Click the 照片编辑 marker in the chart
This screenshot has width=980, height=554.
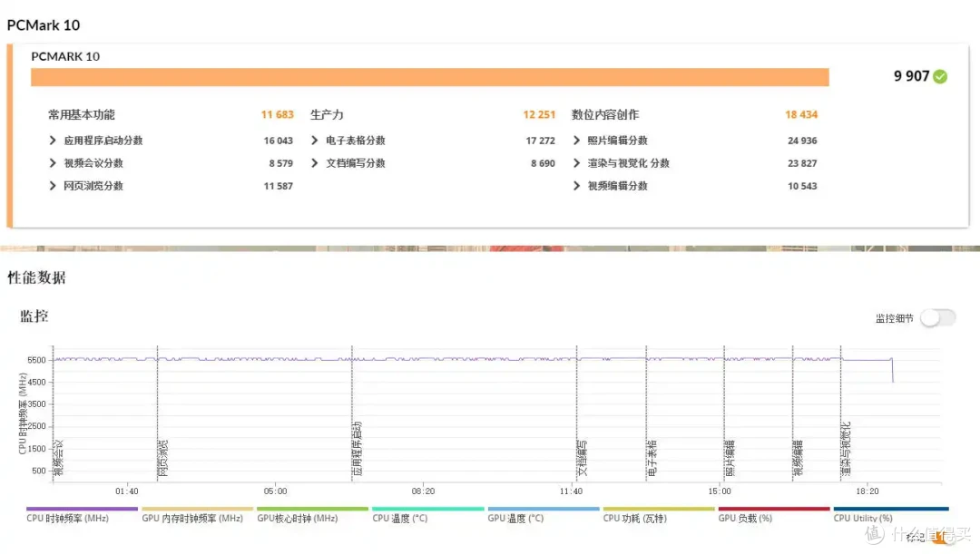[730, 459]
